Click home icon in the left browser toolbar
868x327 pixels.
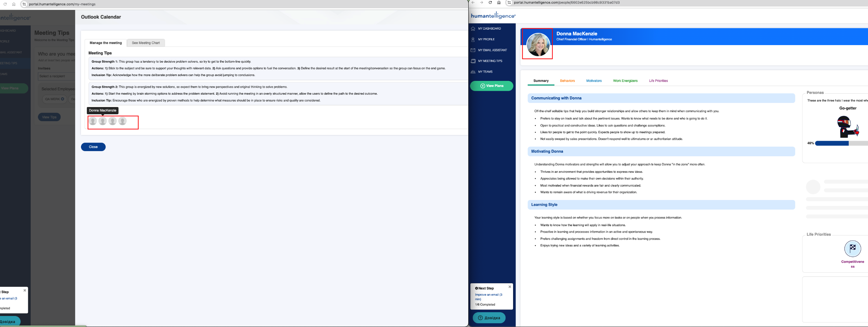(x=14, y=4)
